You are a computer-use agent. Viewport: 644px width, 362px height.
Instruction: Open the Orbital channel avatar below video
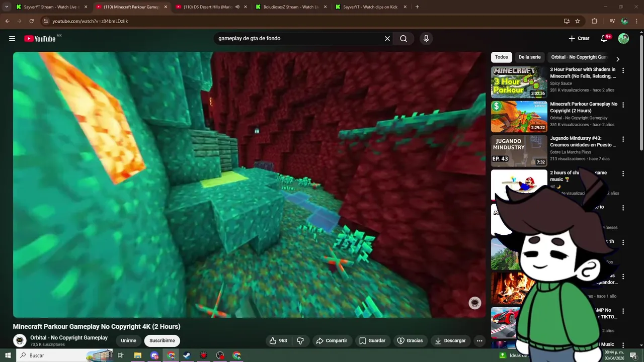[20, 341]
